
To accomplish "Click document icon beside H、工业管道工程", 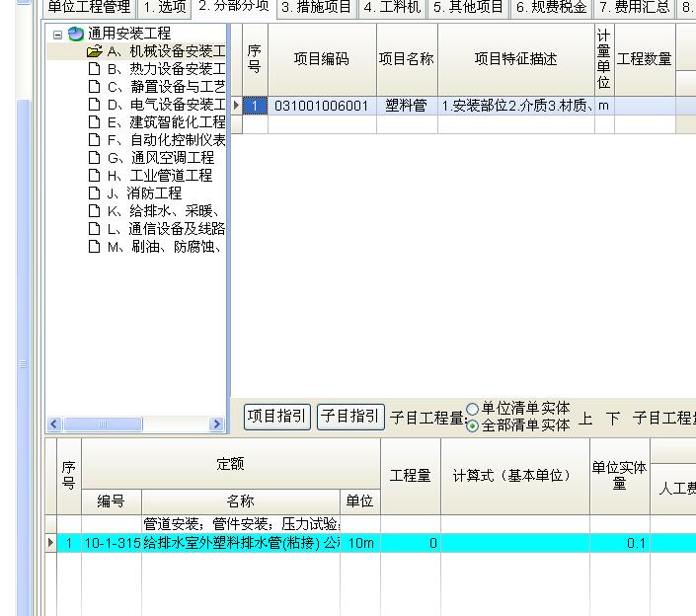I will 94,176.
